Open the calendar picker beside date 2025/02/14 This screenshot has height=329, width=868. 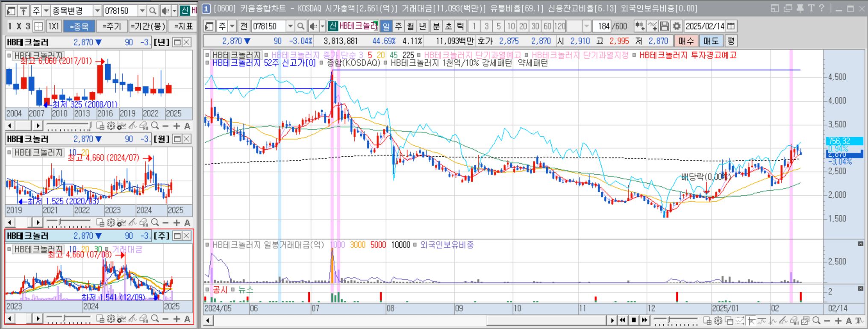(x=731, y=26)
